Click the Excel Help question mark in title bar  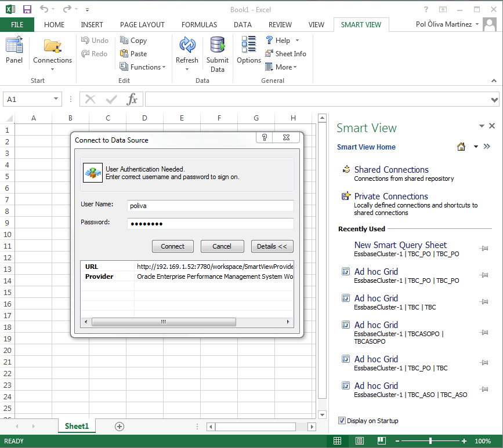[426, 10]
